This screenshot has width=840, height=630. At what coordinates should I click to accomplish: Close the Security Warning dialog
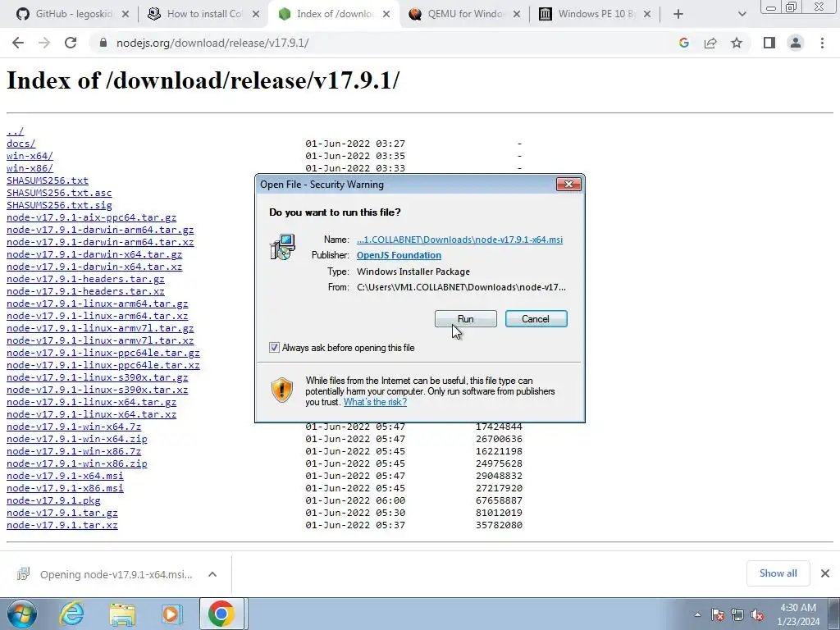[568, 185]
